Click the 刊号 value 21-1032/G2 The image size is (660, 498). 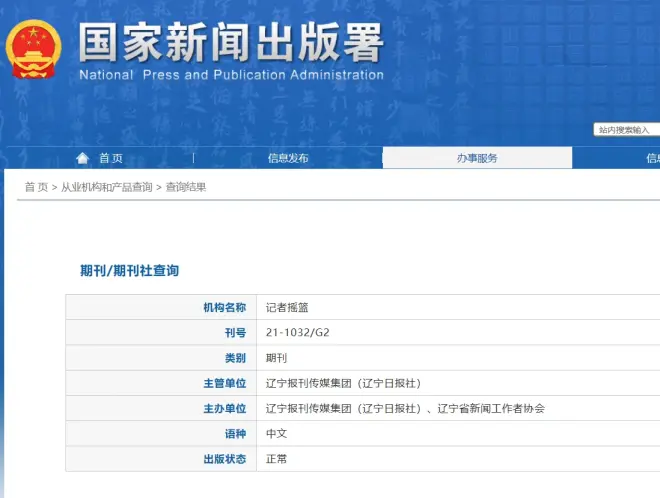coord(297,333)
